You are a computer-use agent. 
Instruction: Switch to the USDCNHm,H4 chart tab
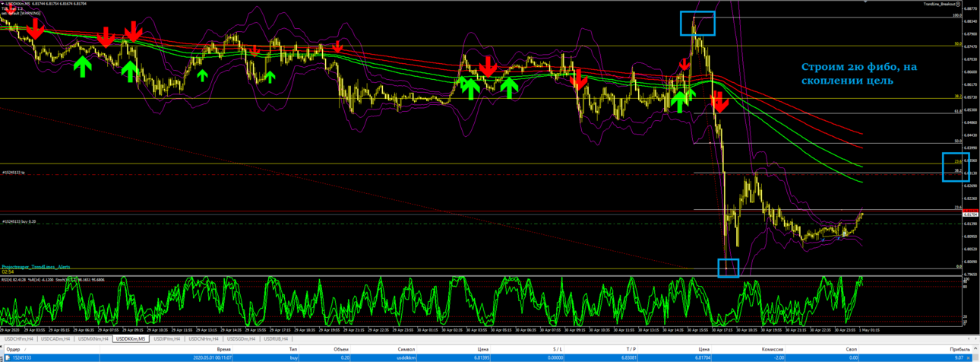point(204,338)
